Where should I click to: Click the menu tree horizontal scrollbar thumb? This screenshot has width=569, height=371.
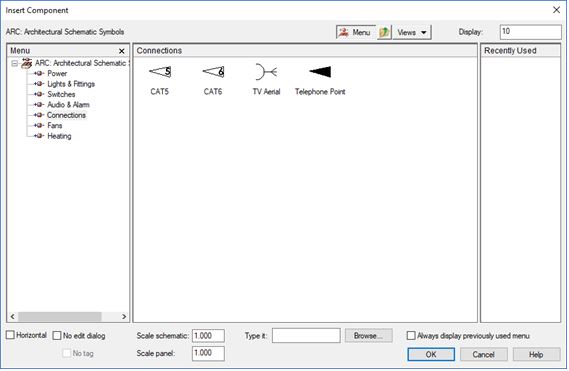[x=60, y=317]
